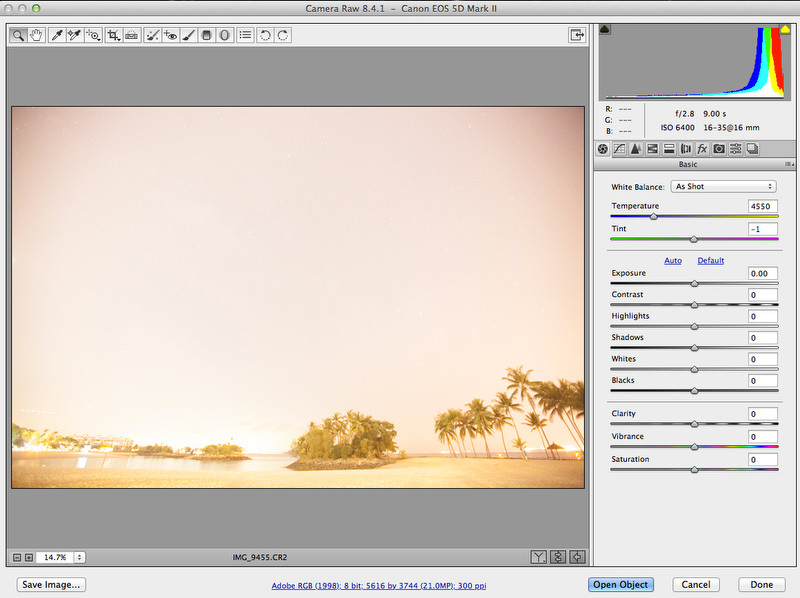Select the White Balance eyedropper tool

tap(57, 35)
